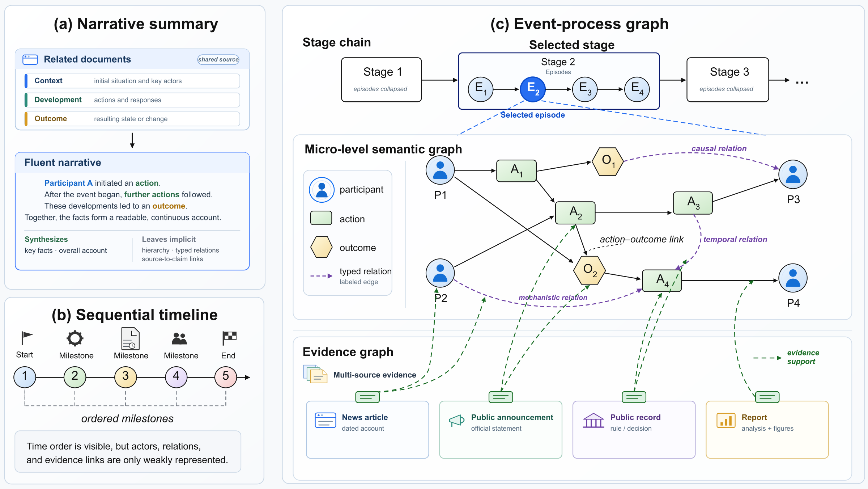Click the orange 'outcome' word in narrative

(x=169, y=206)
